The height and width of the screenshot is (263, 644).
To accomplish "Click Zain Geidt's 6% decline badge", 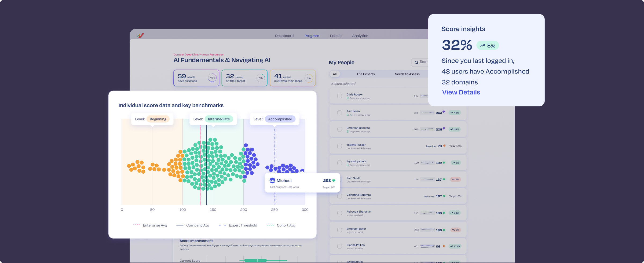I will (455, 180).
